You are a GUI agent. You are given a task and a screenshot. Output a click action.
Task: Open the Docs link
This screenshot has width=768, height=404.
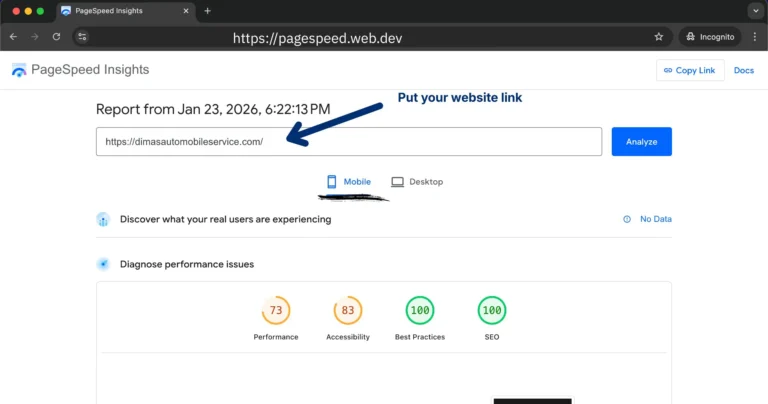click(x=744, y=71)
